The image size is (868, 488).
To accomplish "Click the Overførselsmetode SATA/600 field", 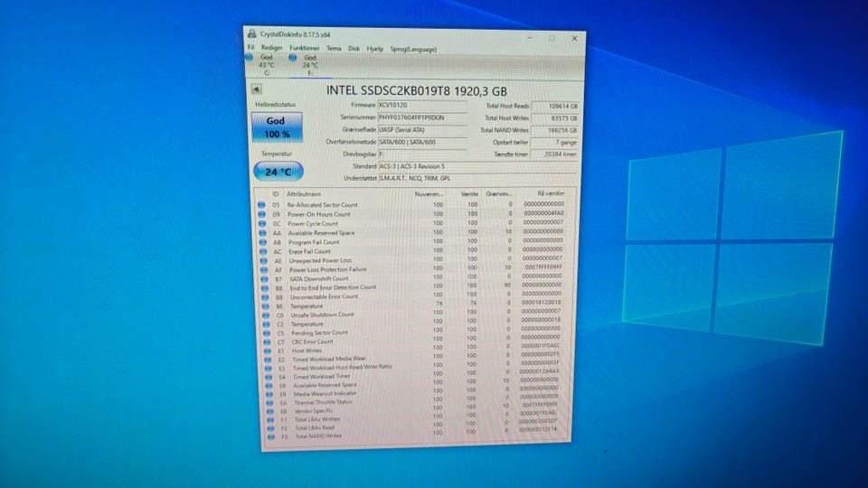I will [x=422, y=142].
